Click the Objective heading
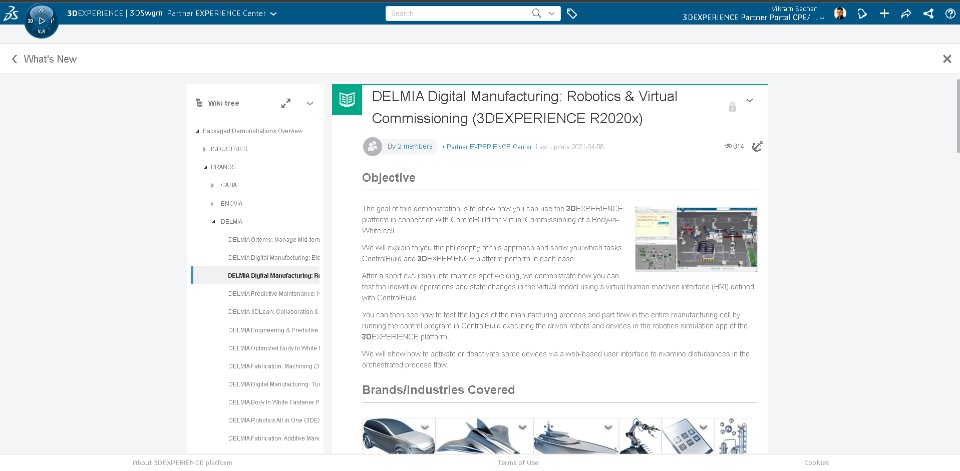This screenshot has height=471, width=960. [389, 178]
